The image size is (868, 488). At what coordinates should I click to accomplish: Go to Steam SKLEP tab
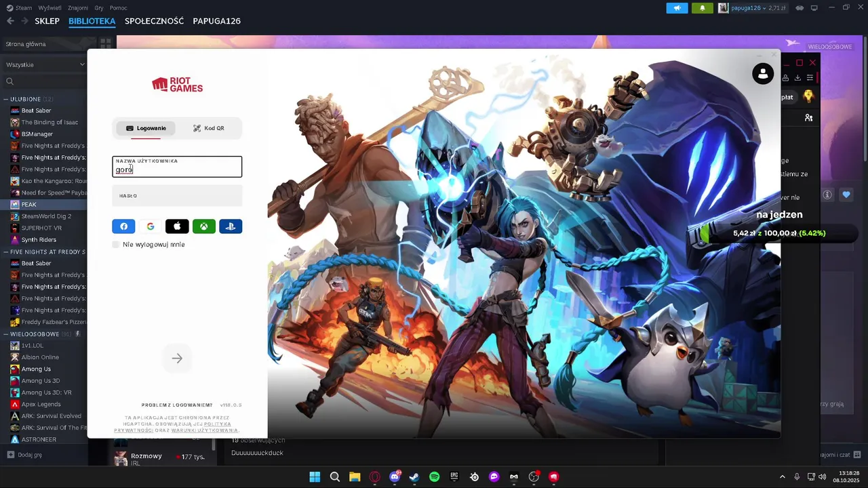point(47,21)
